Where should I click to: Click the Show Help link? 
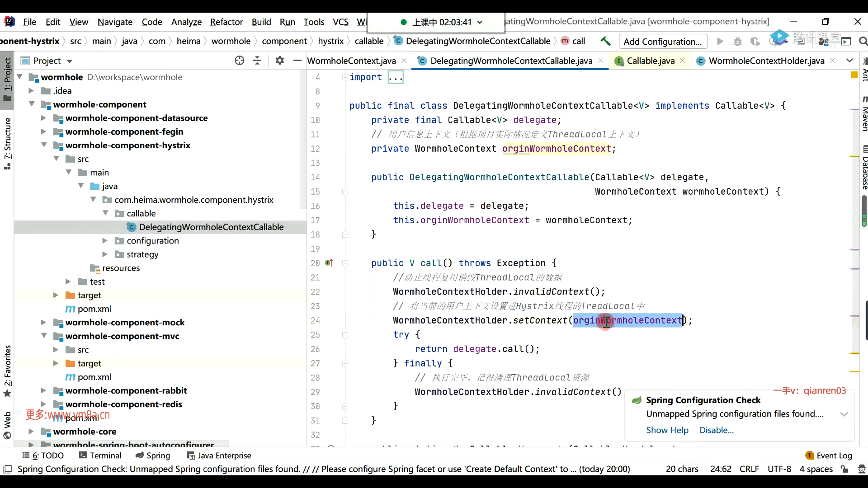(667, 430)
